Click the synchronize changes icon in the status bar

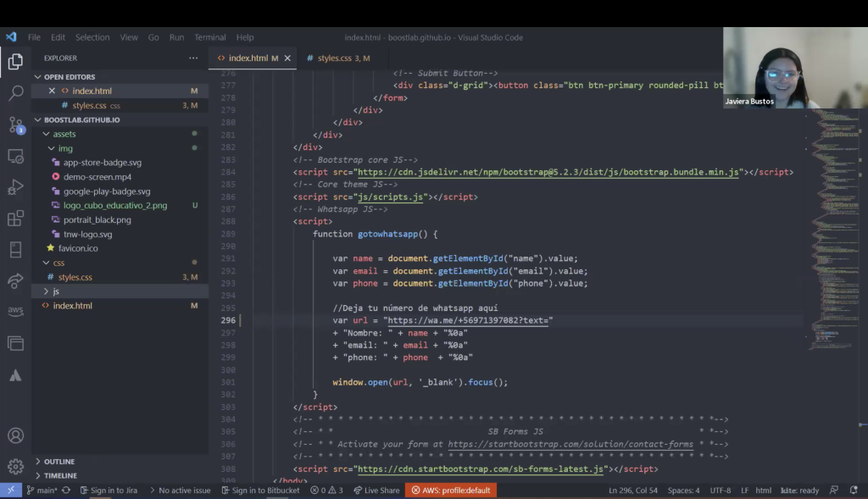(66, 491)
